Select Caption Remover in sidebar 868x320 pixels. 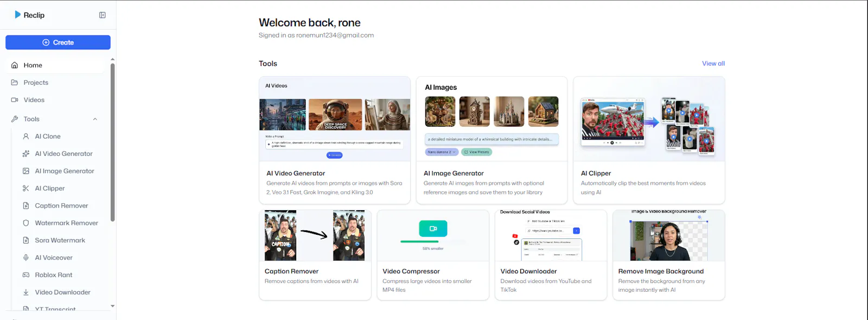coord(61,206)
